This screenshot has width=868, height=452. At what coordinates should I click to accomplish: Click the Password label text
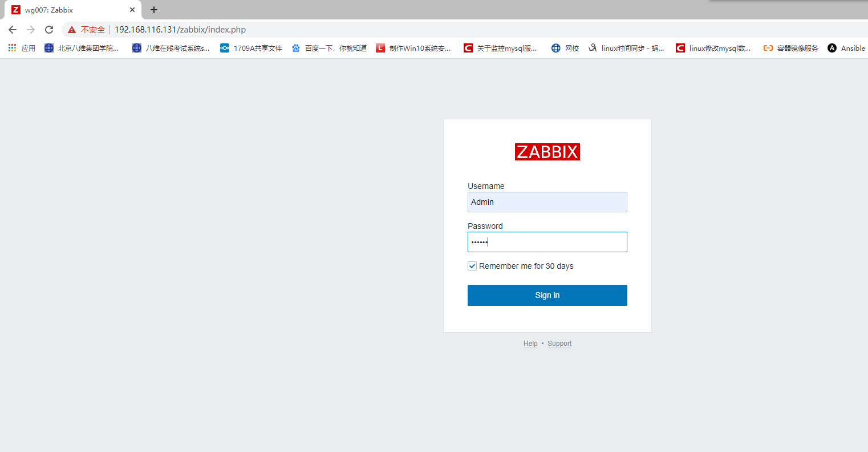[485, 226]
